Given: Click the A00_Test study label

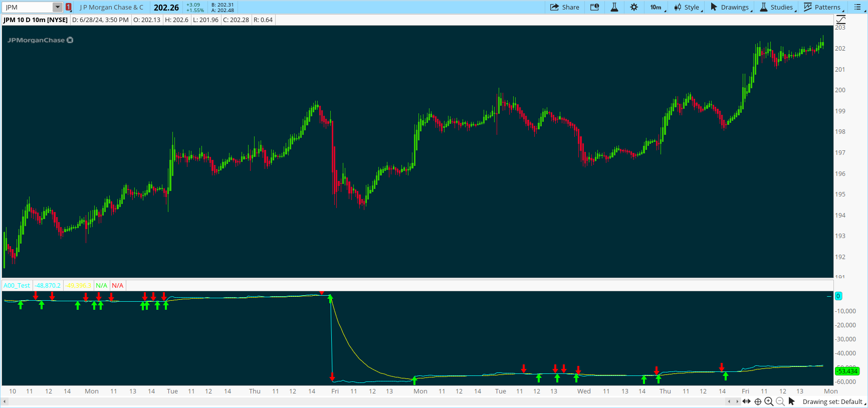Looking at the screenshot, I should (17, 286).
